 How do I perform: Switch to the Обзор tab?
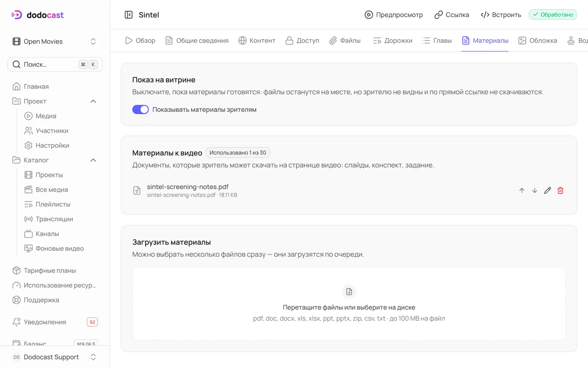(140, 40)
